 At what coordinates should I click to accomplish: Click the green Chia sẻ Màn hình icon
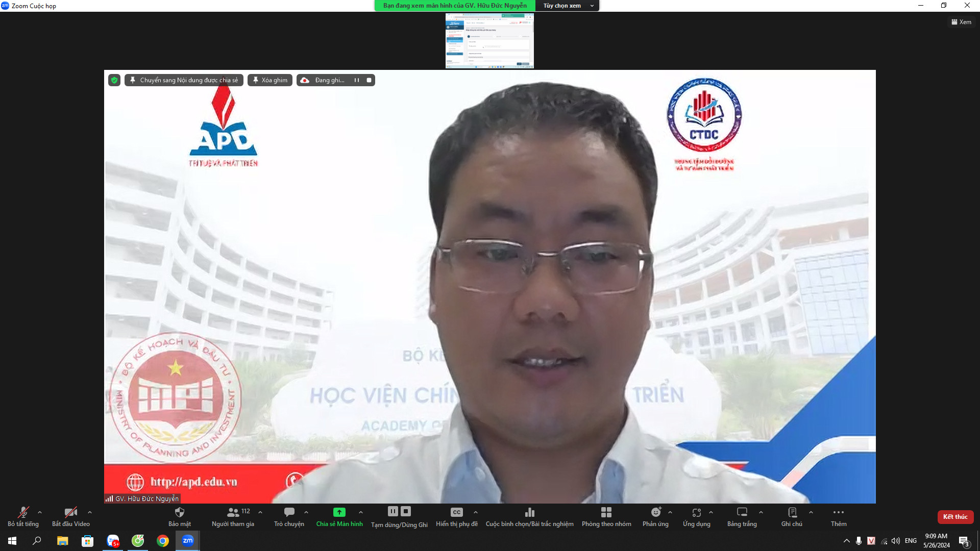point(339,513)
